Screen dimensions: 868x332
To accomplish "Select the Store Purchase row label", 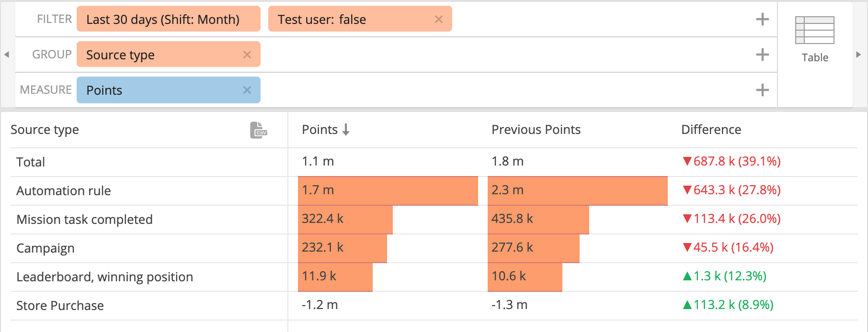I will 60,306.
